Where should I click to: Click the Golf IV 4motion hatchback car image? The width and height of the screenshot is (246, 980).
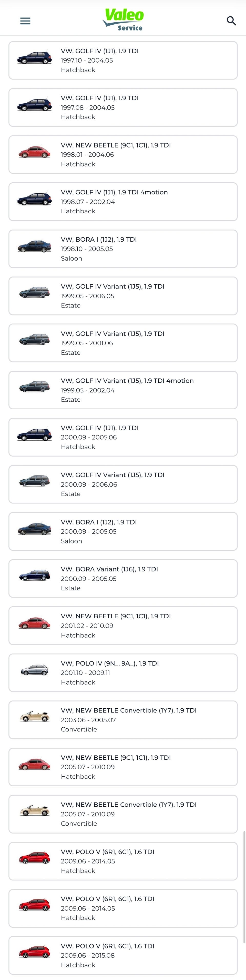(35, 200)
